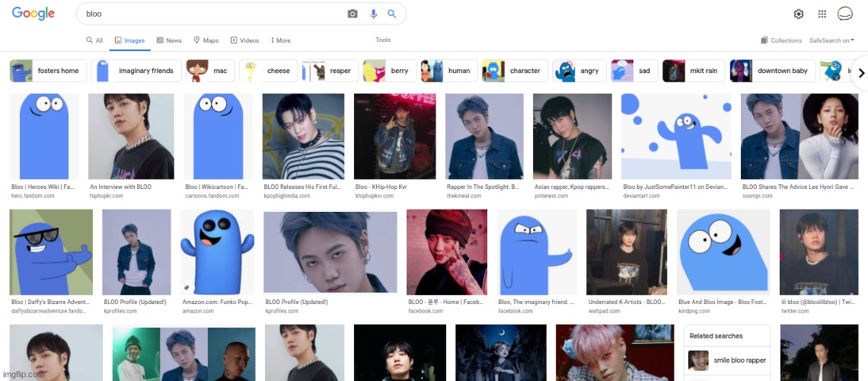This screenshot has height=381, width=868.
Task: Filter by human chip
Action: [x=449, y=71]
